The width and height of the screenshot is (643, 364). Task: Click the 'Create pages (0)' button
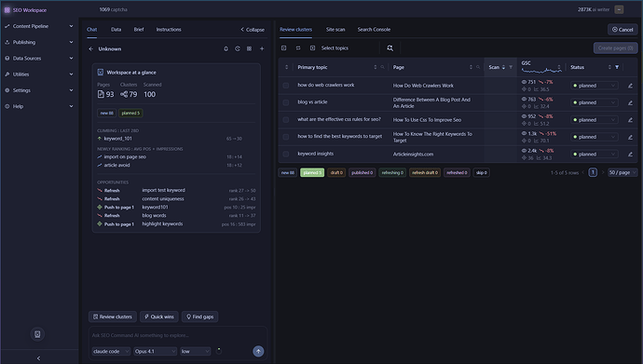(615, 47)
